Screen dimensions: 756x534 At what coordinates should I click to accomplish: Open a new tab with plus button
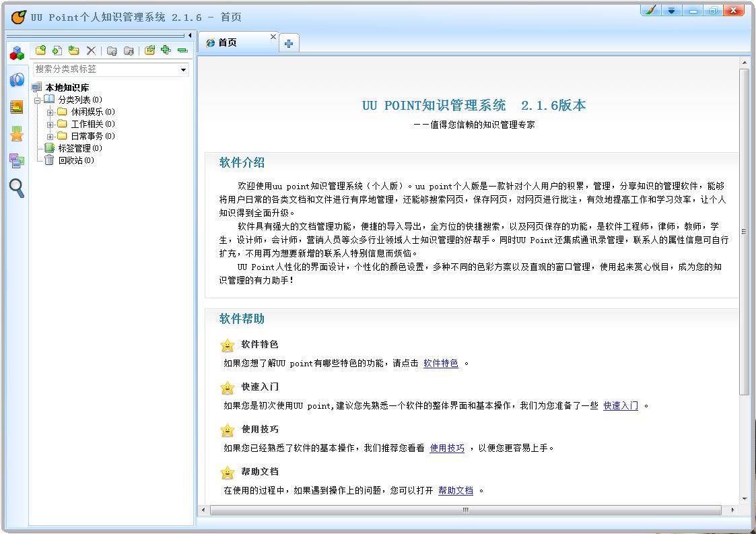pyautogui.click(x=289, y=44)
